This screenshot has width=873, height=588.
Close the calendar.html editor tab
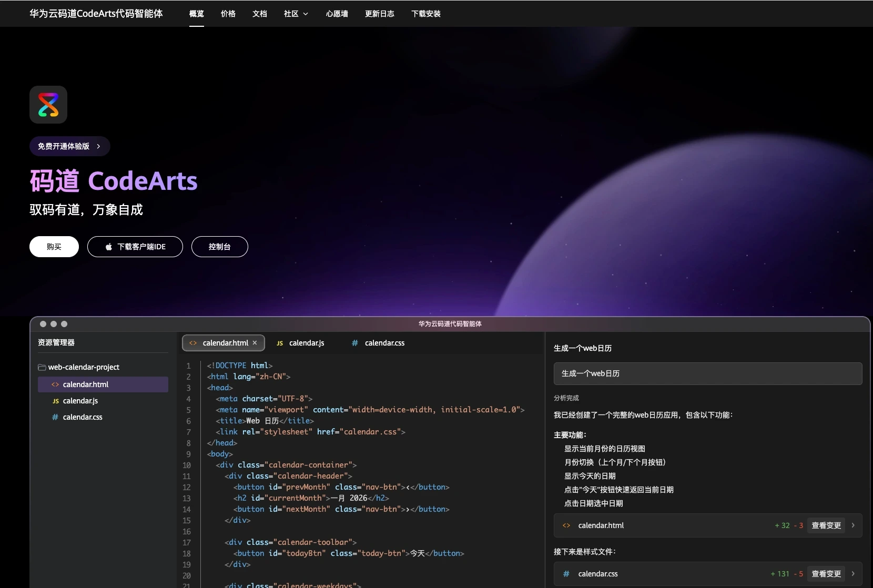coord(255,343)
